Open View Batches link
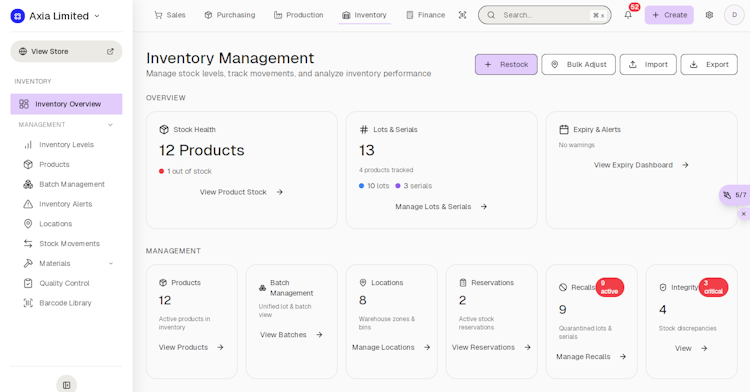The width and height of the screenshot is (750, 392). point(291,335)
